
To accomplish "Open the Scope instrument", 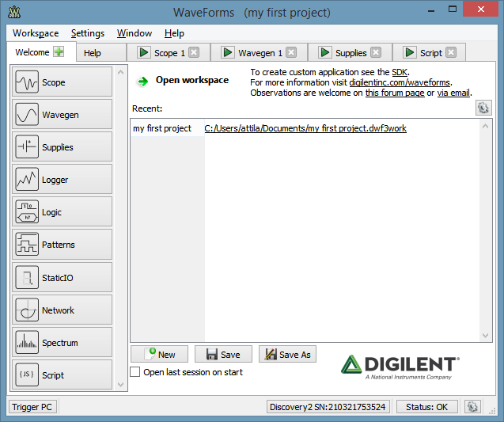I will click(x=62, y=82).
